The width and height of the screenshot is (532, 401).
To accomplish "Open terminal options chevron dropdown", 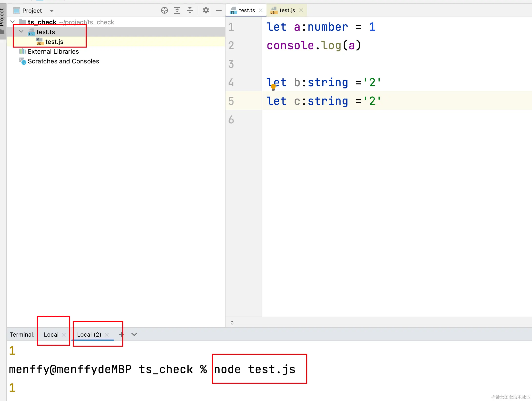I will pos(134,334).
